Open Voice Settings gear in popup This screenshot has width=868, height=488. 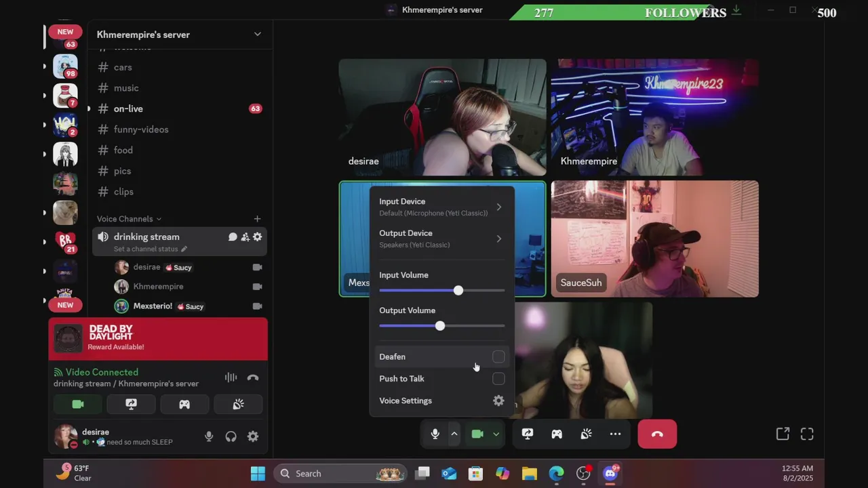pyautogui.click(x=498, y=401)
